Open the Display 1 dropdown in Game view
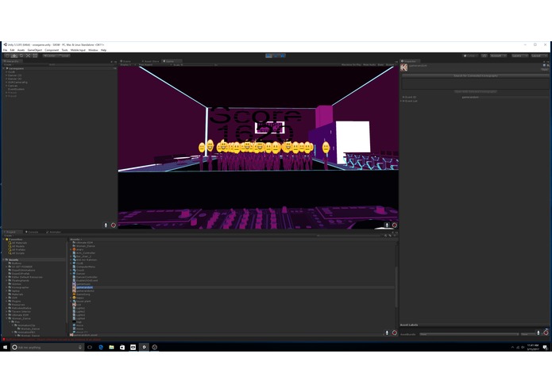Screen dimensions: 552x392 (x=127, y=65)
